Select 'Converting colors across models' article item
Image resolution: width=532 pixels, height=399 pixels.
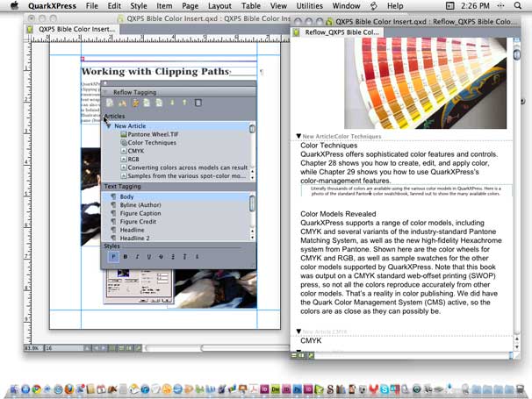(x=184, y=167)
